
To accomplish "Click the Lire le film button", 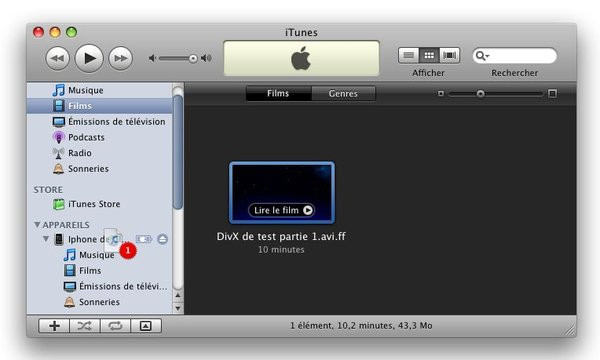I will click(x=281, y=210).
